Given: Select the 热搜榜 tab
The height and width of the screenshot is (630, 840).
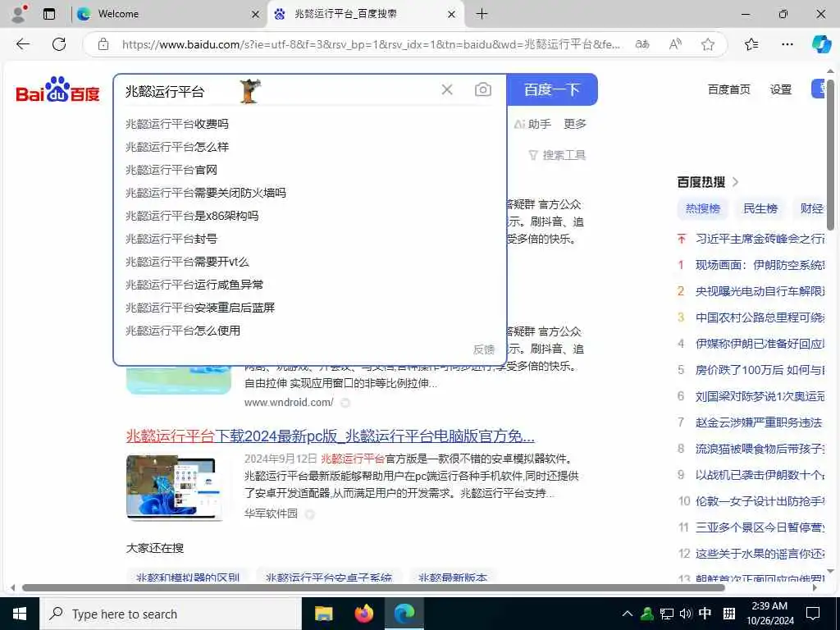Looking at the screenshot, I should click(x=703, y=208).
